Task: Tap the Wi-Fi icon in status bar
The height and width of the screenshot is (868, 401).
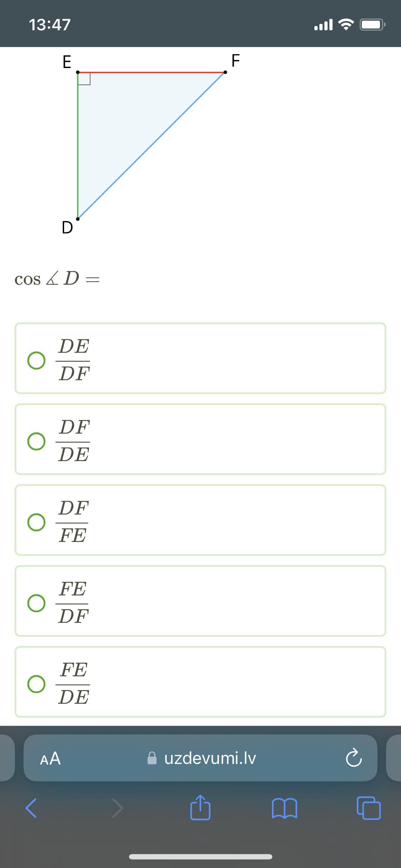Action: pos(345,24)
